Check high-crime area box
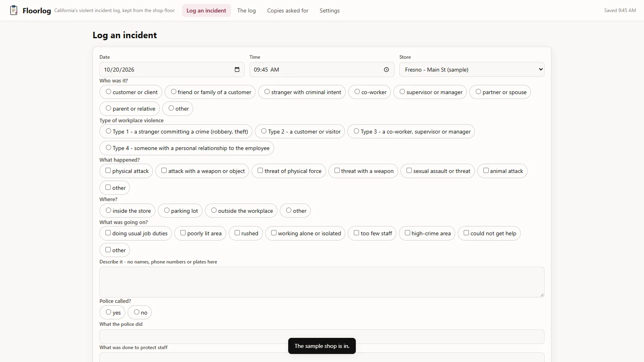Screen dimensions: 644x362 [427, 233]
